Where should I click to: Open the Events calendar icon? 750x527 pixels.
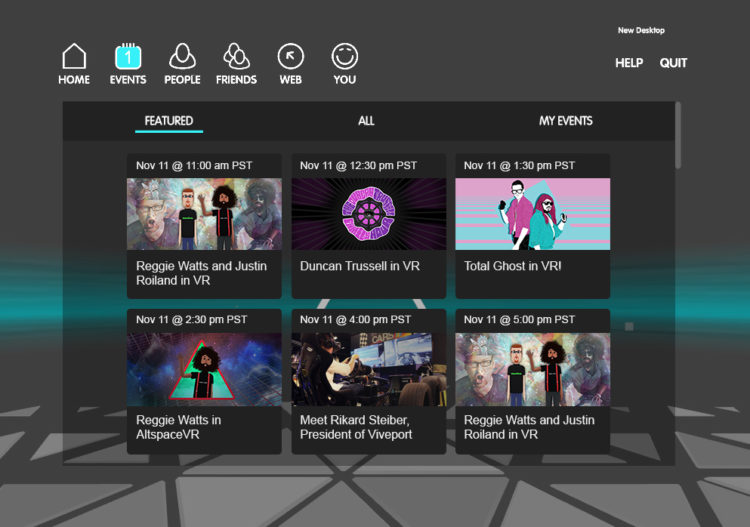tap(128, 56)
